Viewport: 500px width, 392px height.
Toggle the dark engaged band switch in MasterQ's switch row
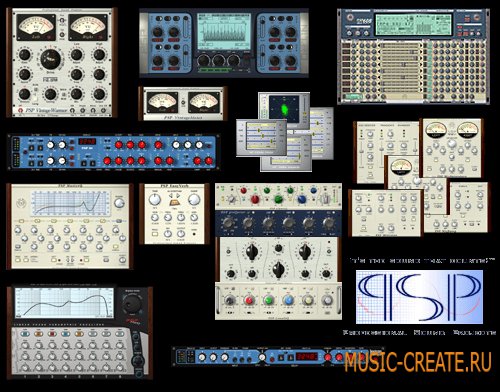[119, 221]
